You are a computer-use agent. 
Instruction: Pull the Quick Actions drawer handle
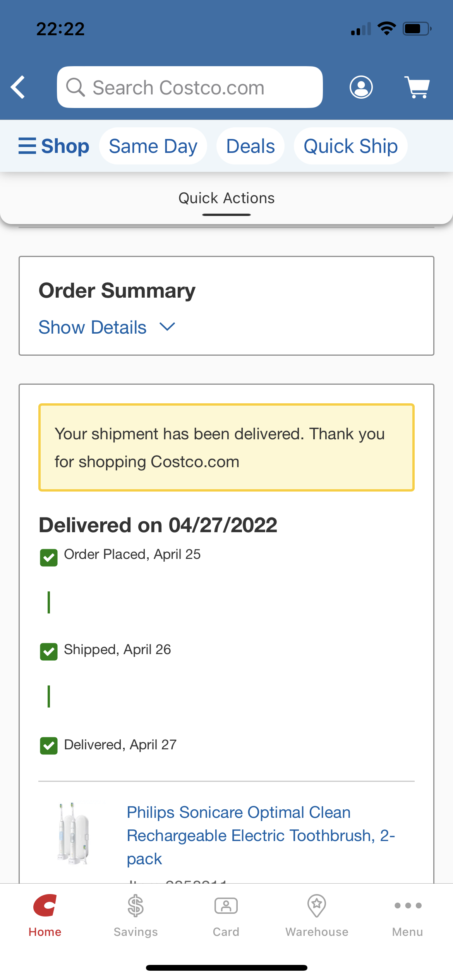tap(226, 214)
